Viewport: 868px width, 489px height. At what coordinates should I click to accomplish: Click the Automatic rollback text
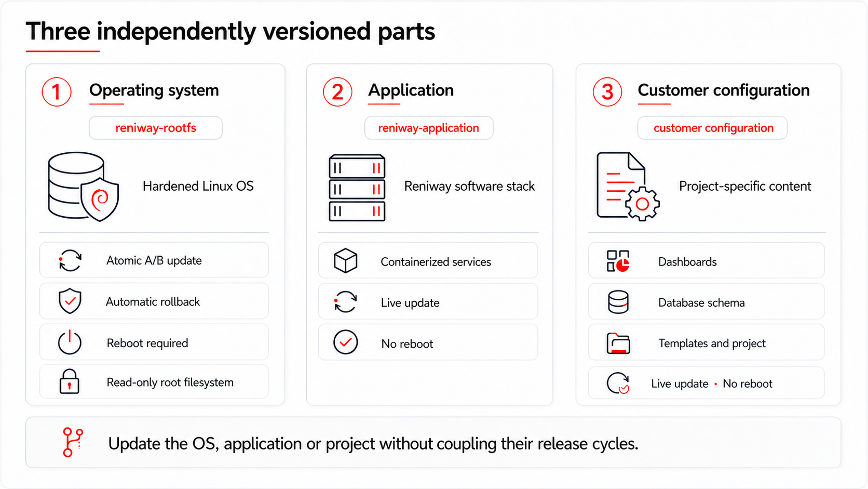coord(153,301)
